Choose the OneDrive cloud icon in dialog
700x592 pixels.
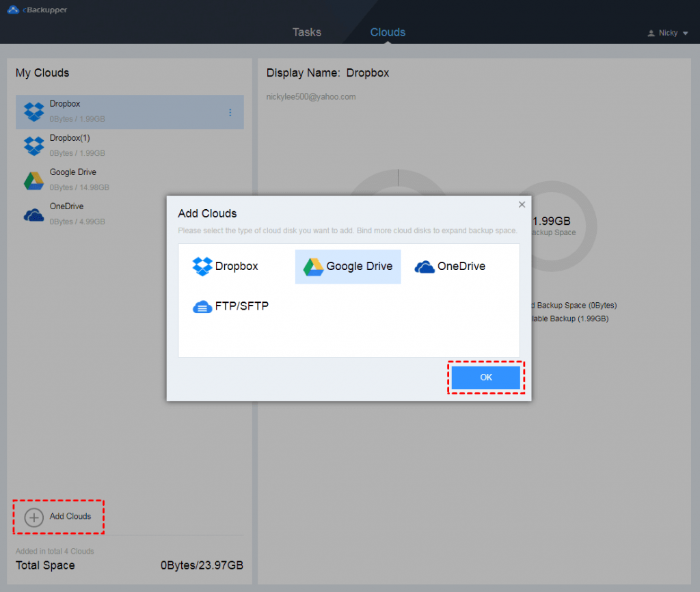tap(425, 267)
